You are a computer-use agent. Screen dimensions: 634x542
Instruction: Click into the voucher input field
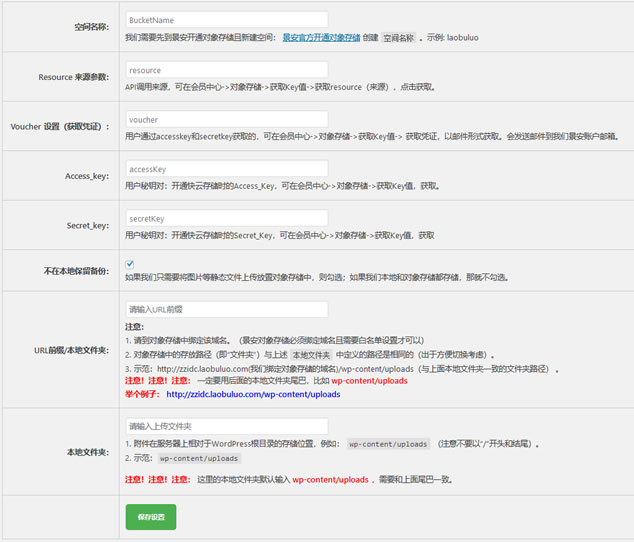226,119
